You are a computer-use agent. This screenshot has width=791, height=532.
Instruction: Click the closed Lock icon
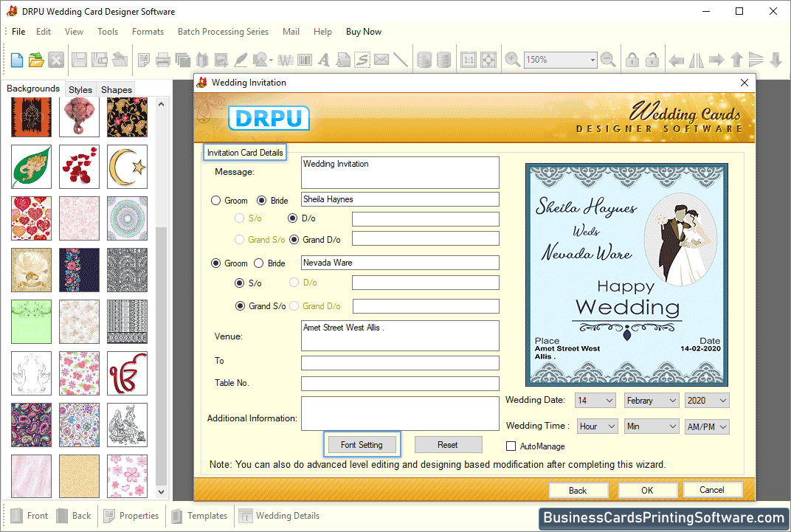pyautogui.click(x=632, y=60)
